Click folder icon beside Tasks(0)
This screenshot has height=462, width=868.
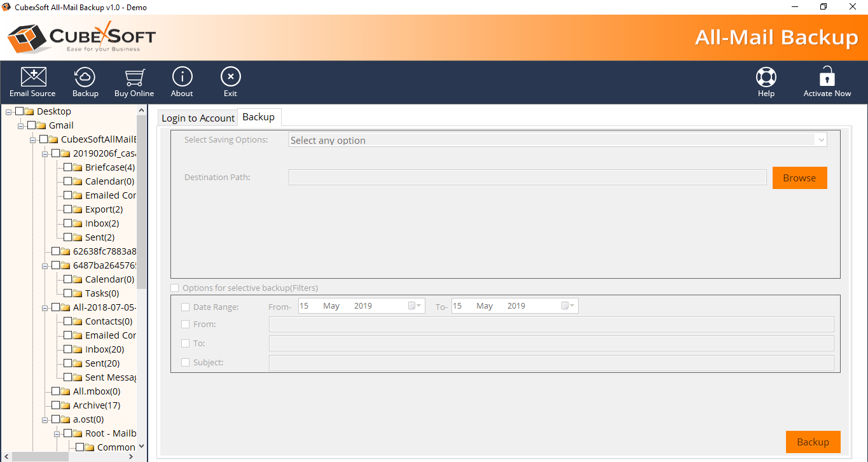pyautogui.click(x=78, y=293)
